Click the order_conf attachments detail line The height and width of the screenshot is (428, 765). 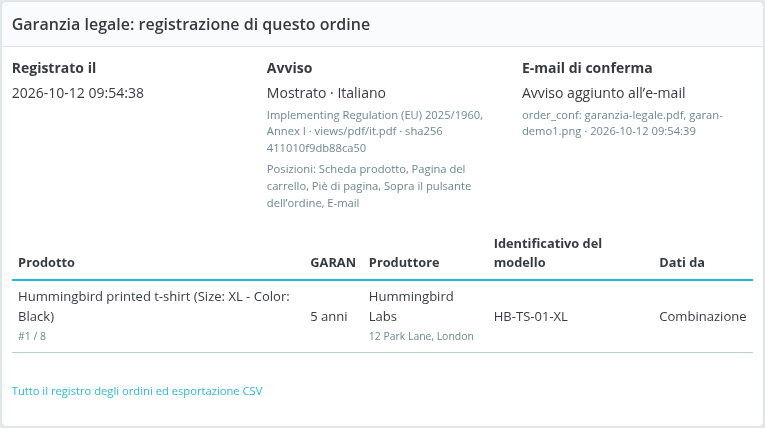click(x=622, y=123)
